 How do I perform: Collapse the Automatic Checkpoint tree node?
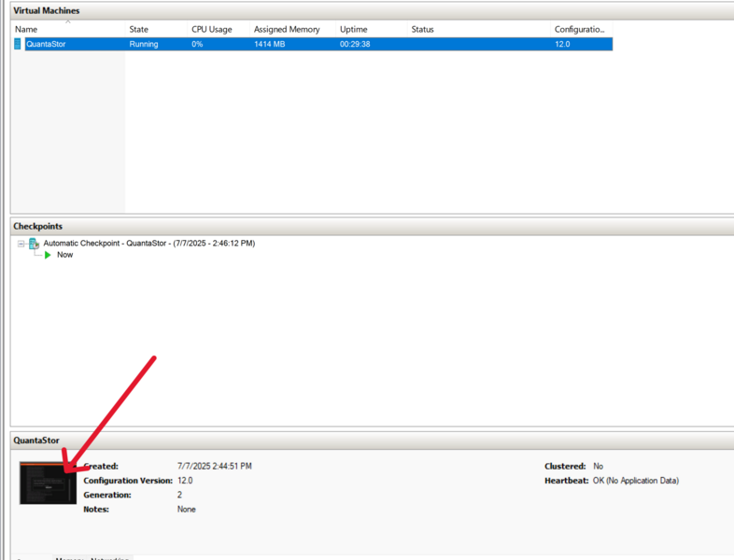click(21, 244)
